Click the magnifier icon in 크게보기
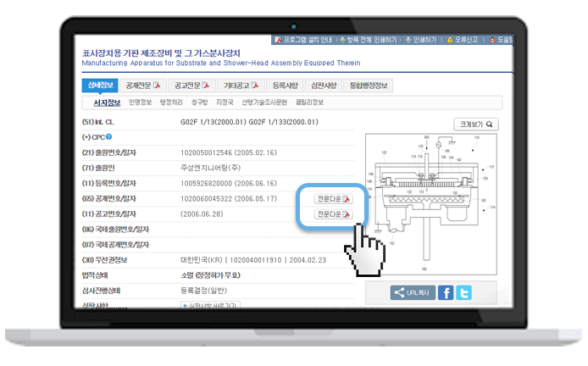The image size is (588, 366). [x=490, y=125]
